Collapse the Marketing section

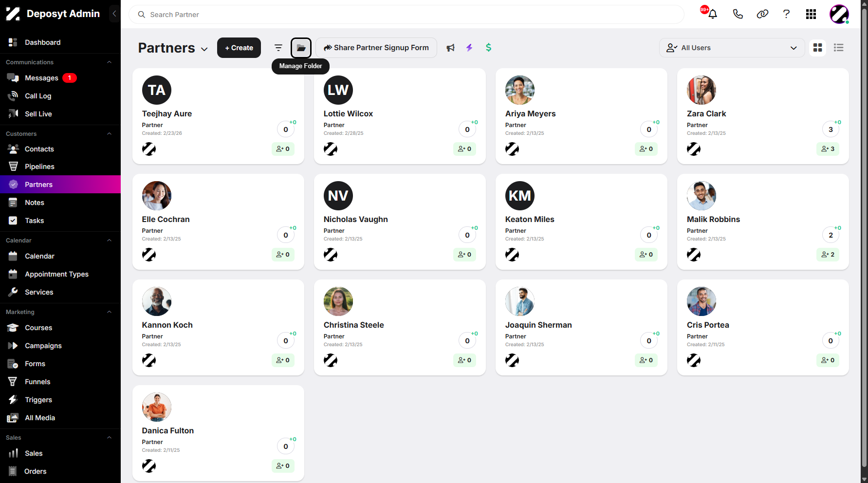coord(110,312)
